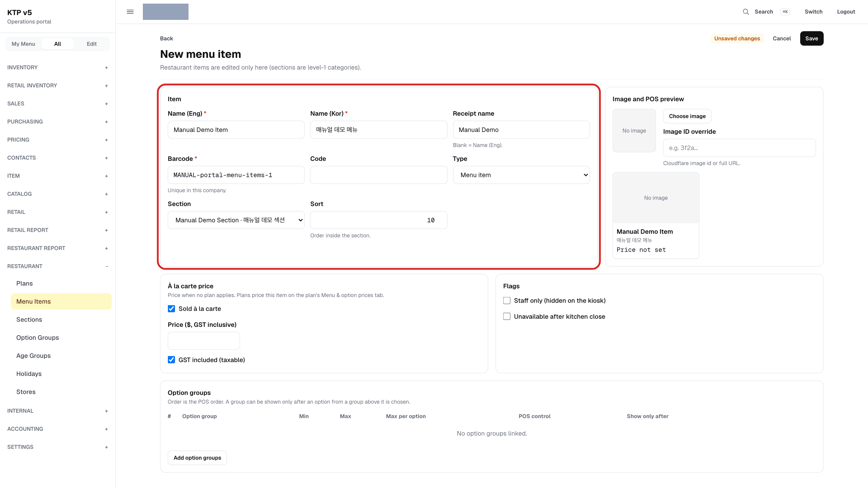This screenshot has width=868, height=488.
Task: Click the Back link
Action: pyautogui.click(x=166, y=38)
